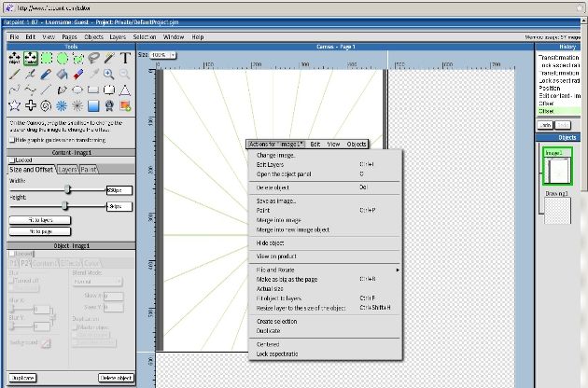
Task: Select the elliptical selection tool
Action: click(x=63, y=58)
